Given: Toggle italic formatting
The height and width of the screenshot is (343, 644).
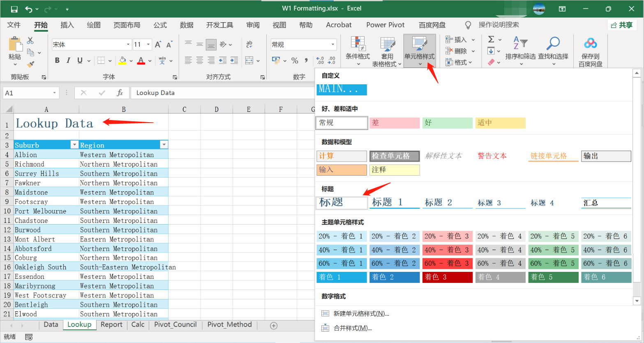Looking at the screenshot, I should 68,60.
